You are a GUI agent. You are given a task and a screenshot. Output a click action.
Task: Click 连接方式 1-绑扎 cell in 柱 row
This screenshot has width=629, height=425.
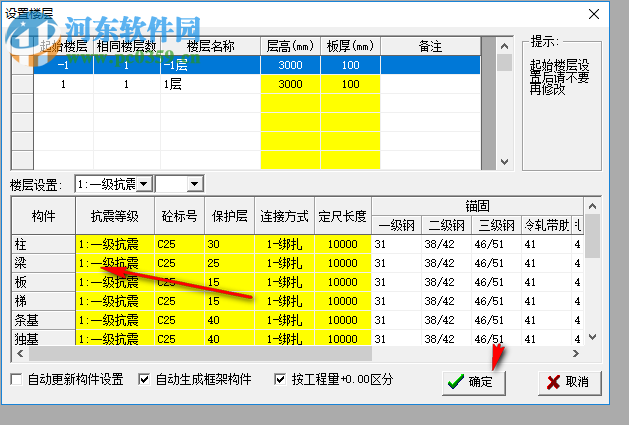284,244
